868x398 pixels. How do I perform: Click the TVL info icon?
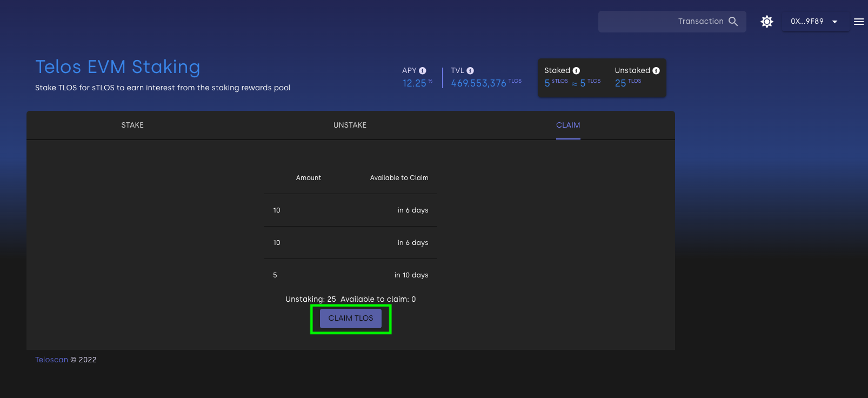tap(470, 71)
